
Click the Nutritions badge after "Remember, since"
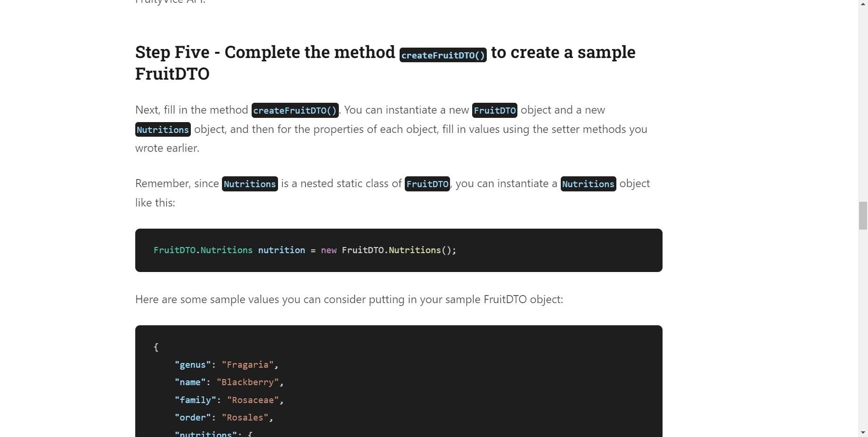[x=250, y=184]
